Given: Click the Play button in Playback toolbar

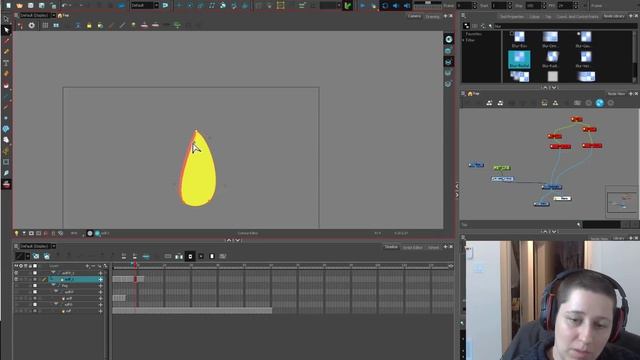Looking at the screenshot, I should pyautogui.click(x=362, y=6).
